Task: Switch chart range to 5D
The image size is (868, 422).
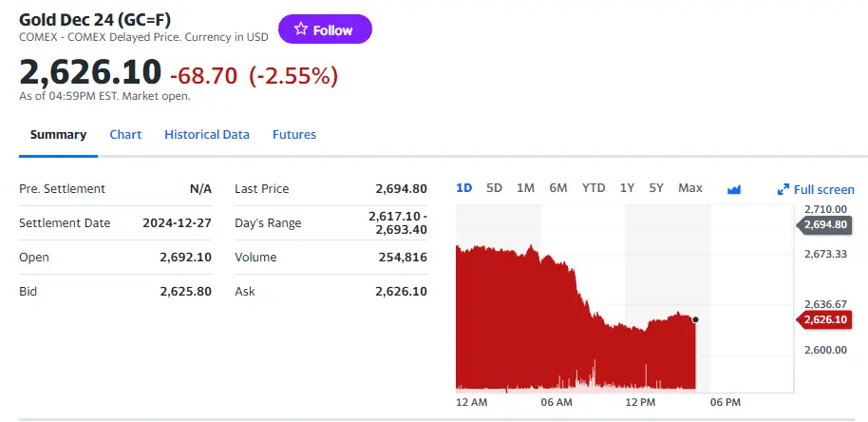Action: click(x=494, y=188)
